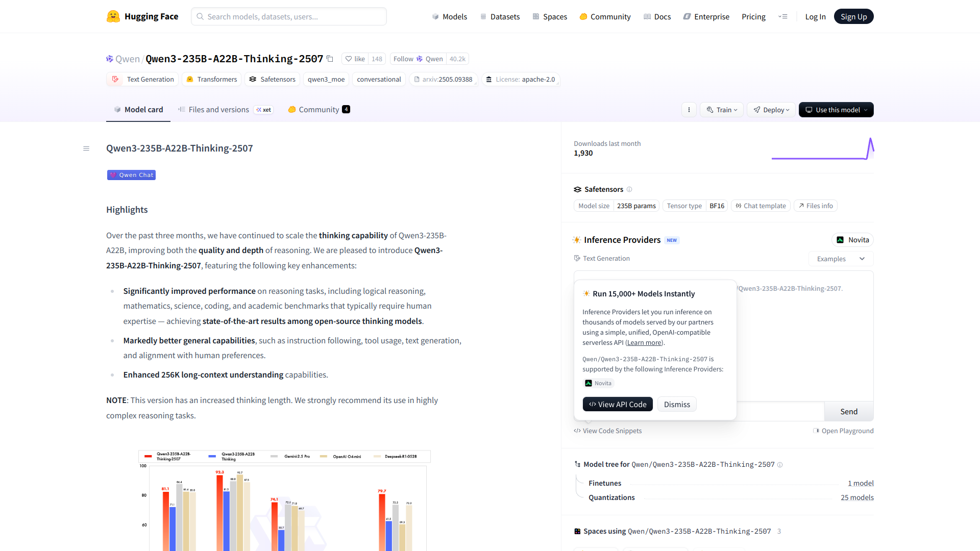Screen dimensions: 980x551
Task: Open the three-dot overflow menu
Action: click(689, 110)
